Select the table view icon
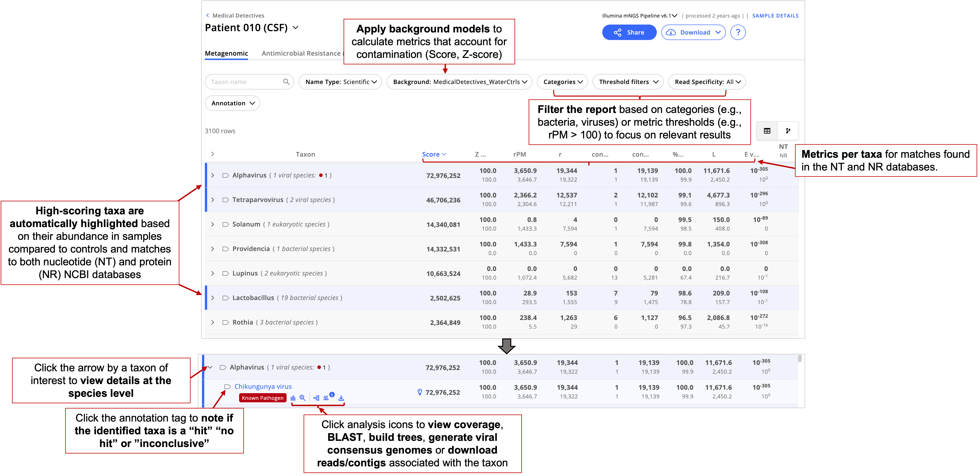Screen dimensions: 980x476 pyautogui.click(x=767, y=131)
